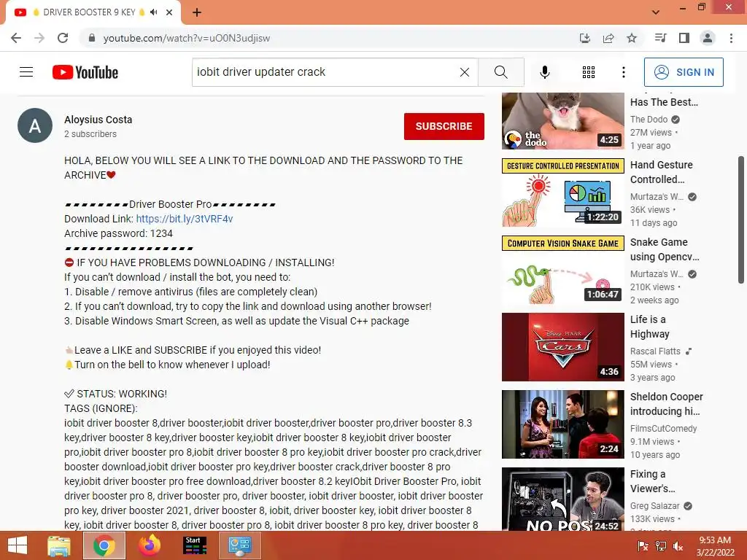Screen dimensions: 747x560
Task: Open the Hand Gesture Controlled video title
Action: pyautogui.click(x=661, y=172)
